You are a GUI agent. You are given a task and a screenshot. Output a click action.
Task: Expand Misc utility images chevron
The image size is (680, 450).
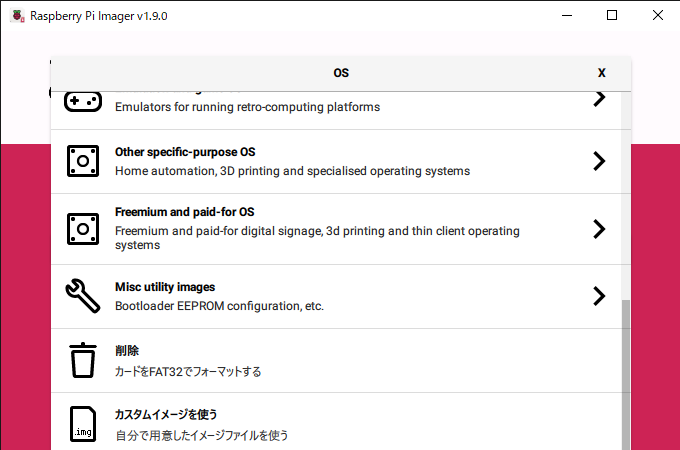tap(599, 296)
